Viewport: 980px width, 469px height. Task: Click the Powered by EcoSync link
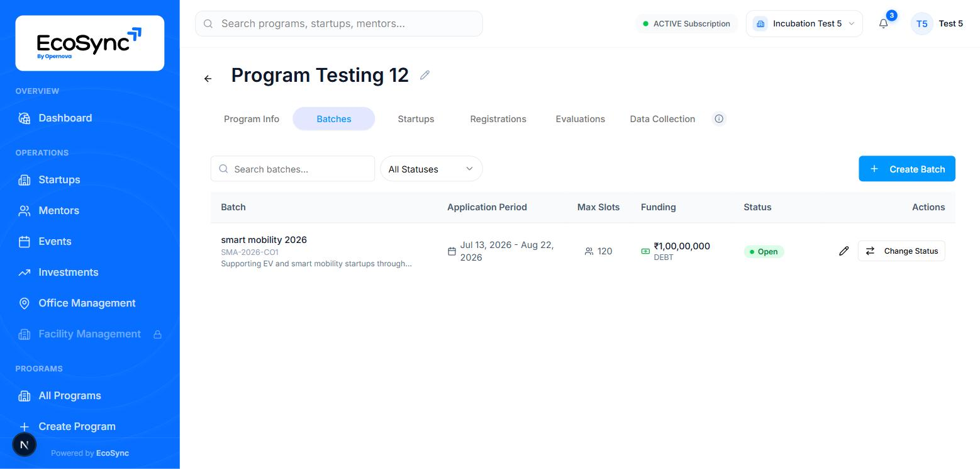coord(90,453)
